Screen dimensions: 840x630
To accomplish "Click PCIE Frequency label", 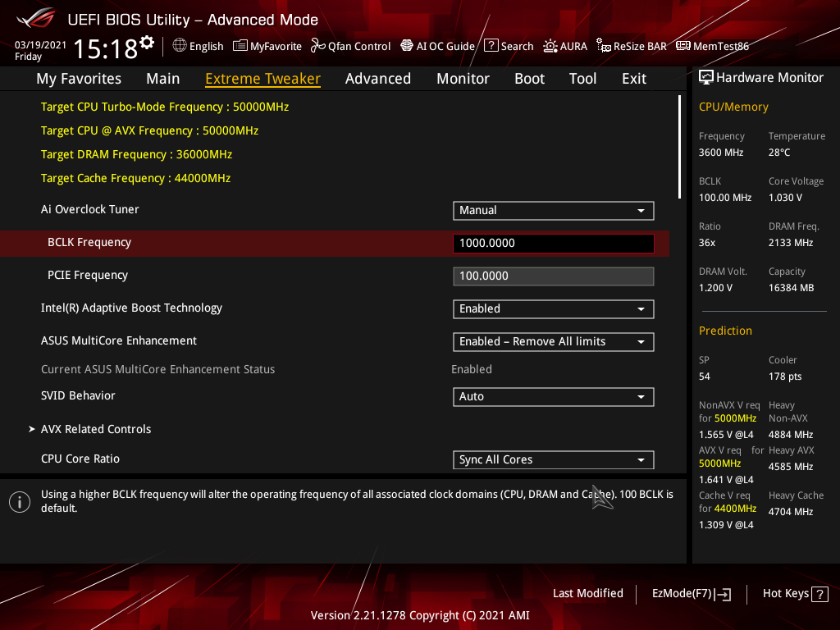I will point(88,275).
